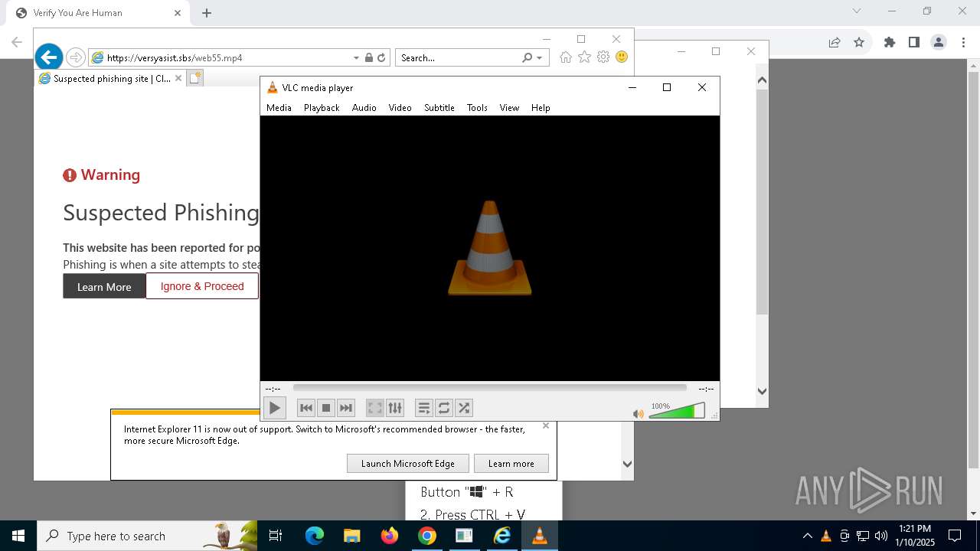Click VLC next media button

click(346, 408)
